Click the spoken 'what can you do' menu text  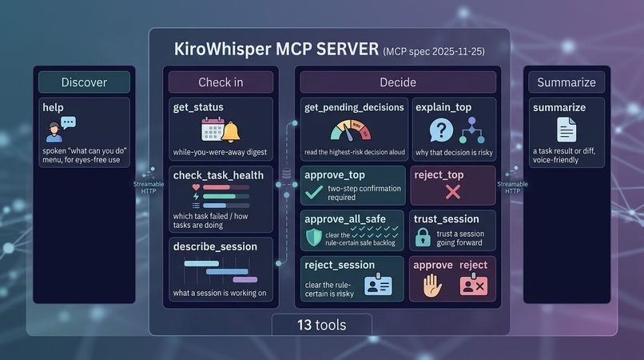click(85, 155)
